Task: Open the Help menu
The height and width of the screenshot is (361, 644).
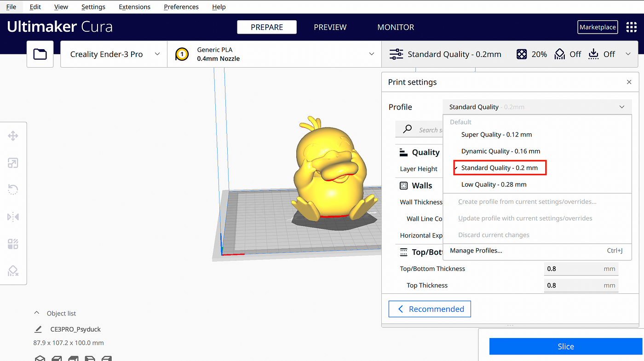Action: click(x=219, y=7)
